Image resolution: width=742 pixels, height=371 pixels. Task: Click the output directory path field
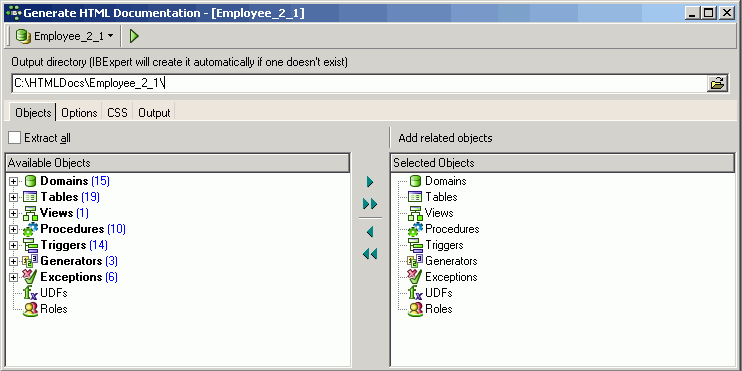[x=360, y=83]
